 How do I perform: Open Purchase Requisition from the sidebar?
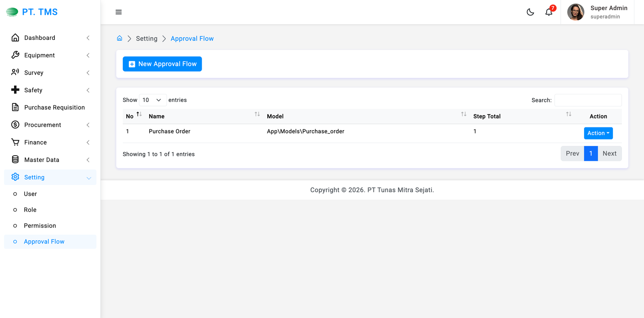click(x=54, y=108)
